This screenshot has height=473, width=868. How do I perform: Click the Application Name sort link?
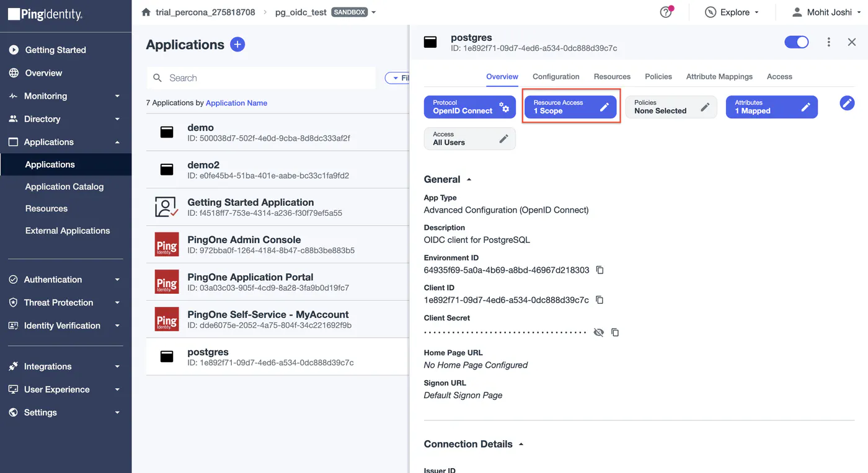(x=236, y=103)
